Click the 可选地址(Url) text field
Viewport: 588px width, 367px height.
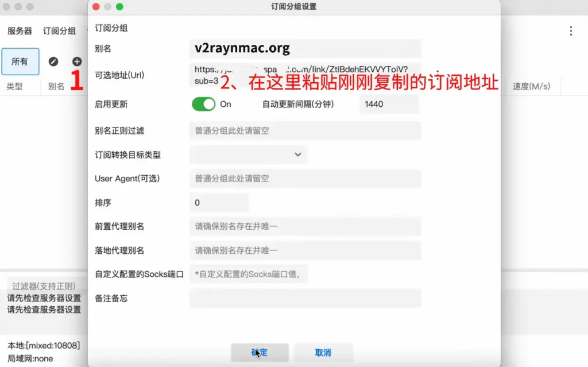[305, 75]
